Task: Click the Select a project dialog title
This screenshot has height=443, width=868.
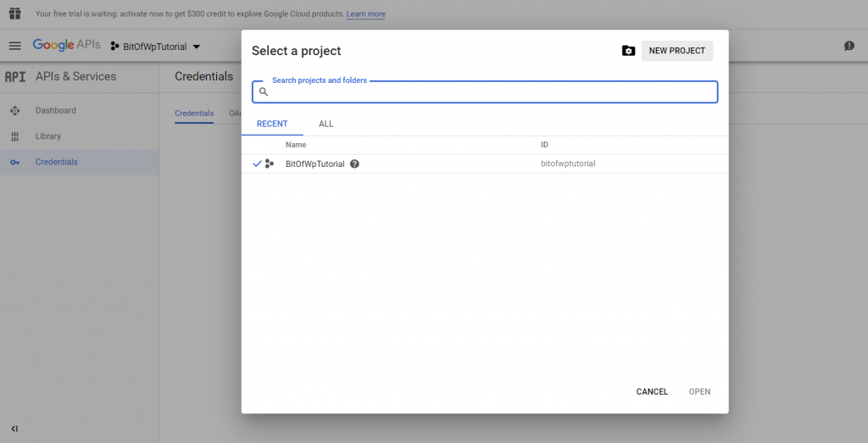Action: pyautogui.click(x=296, y=51)
